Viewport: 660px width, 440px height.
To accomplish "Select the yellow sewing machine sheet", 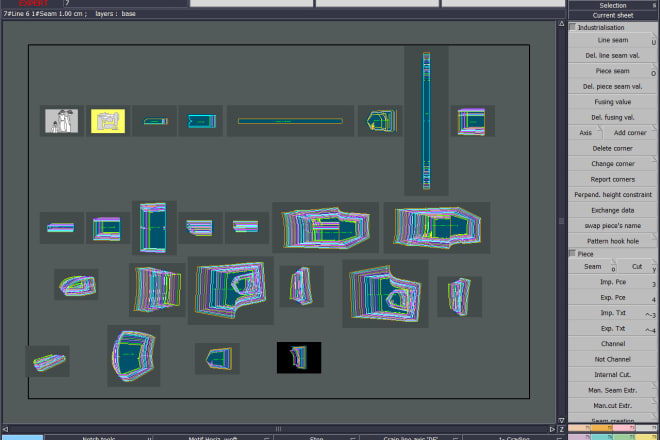I will 108,121.
